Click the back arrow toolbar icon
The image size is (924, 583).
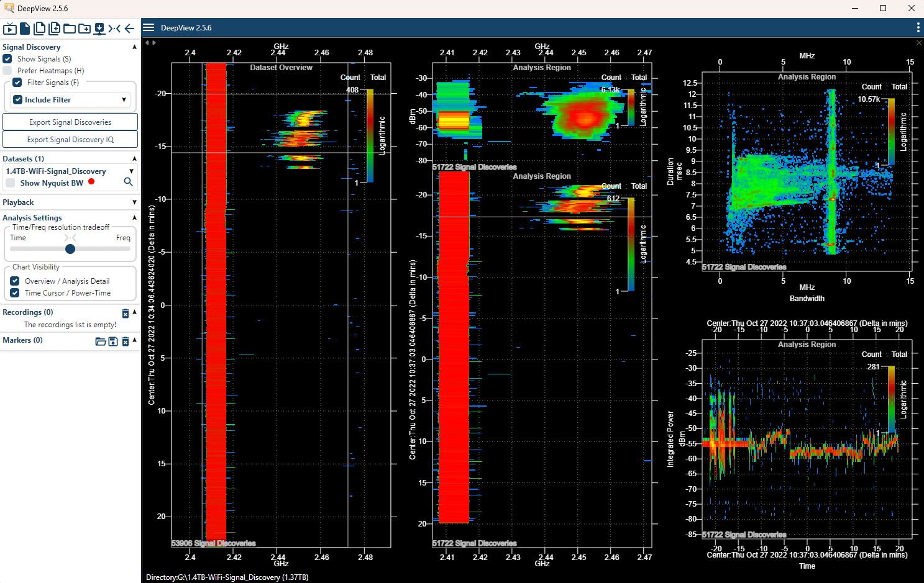[129, 28]
